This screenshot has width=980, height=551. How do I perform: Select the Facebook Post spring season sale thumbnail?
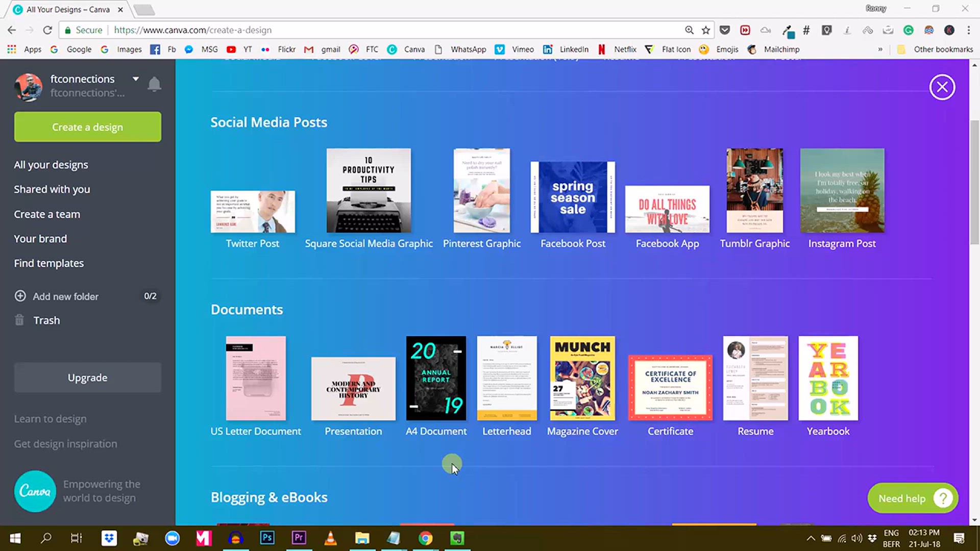(573, 197)
